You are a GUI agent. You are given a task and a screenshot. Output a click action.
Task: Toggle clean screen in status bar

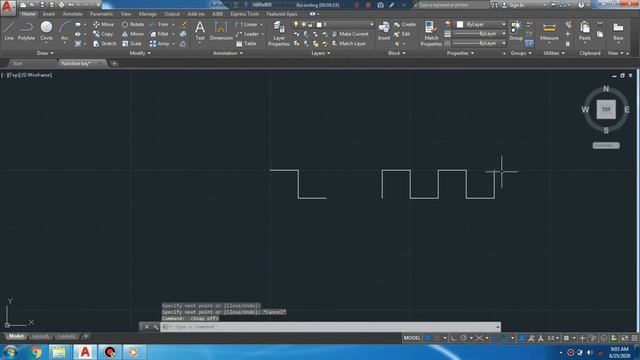click(x=624, y=338)
